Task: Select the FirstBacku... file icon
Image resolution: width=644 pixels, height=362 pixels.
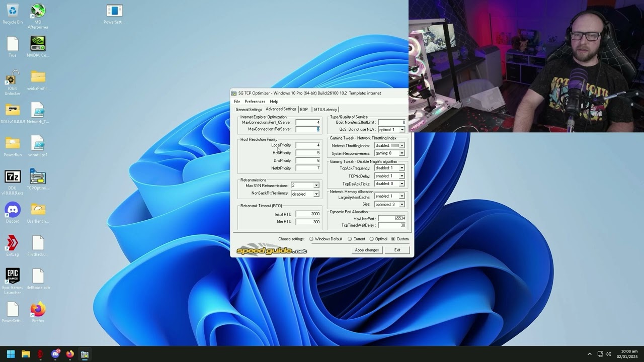Action: pyautogui.click(x=38, y=246)
